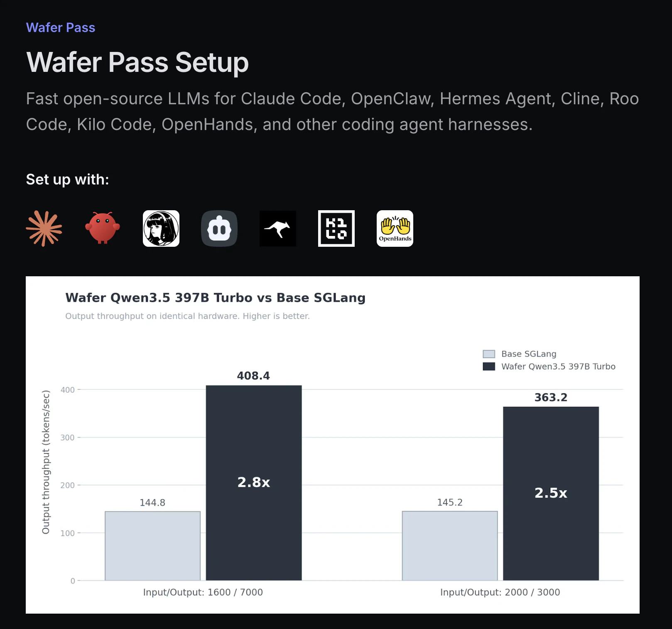Click the 2.8x label inside the bar
This screenshot has height=629, width=672.
coord(253,482)
